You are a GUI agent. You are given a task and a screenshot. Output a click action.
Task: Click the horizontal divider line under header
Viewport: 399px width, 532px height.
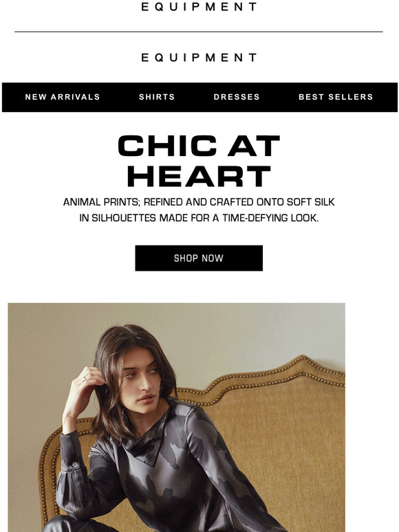pyautogui.click(x=199, y=32)
